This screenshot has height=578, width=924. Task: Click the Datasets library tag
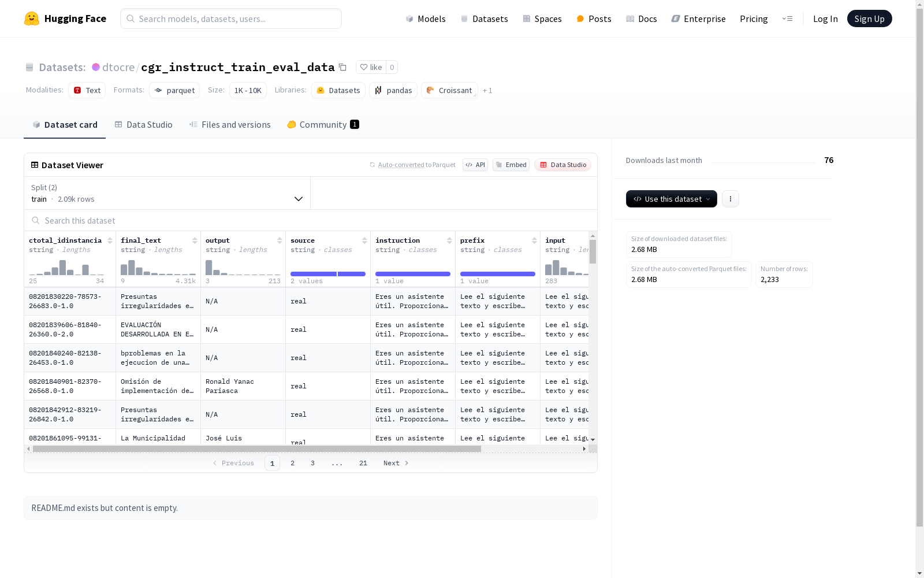(338, 90)
